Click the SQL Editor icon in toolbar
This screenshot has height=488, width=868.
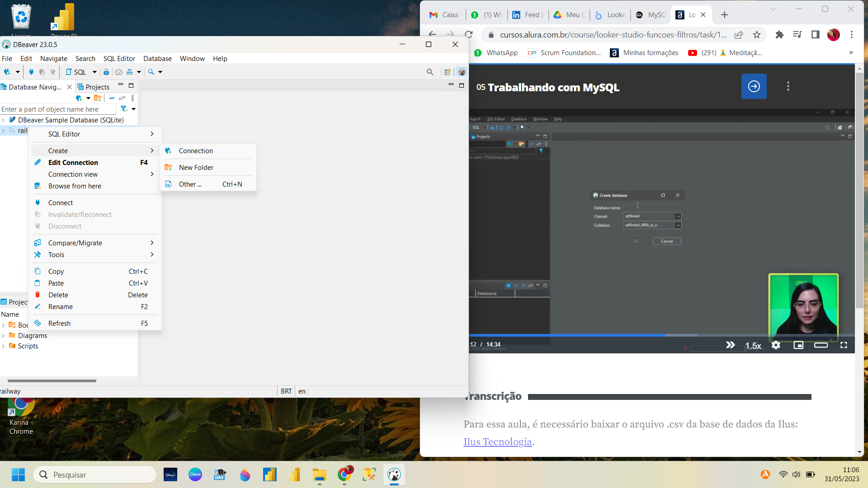(76, 71)
